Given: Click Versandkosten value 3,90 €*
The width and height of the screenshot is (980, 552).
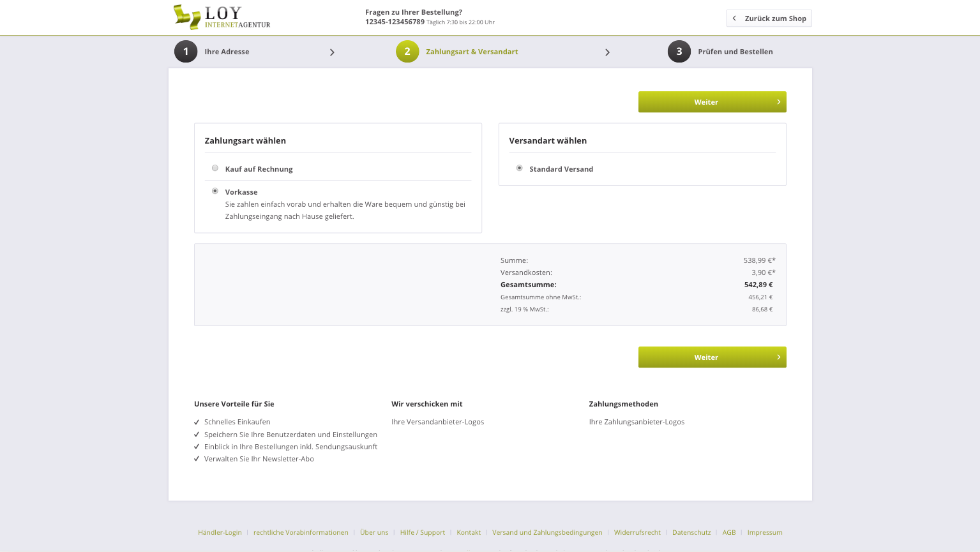Looking at the screenshot, I should click(x=764, y=272).
